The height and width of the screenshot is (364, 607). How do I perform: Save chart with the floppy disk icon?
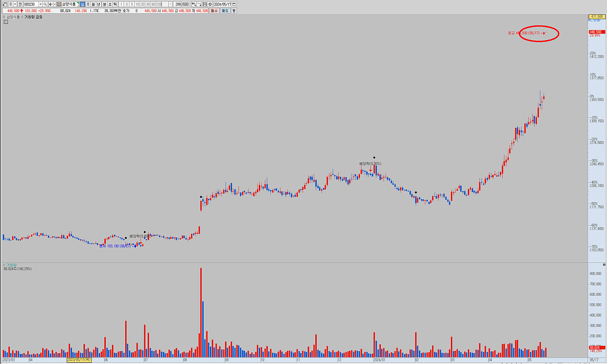(205, 4)
